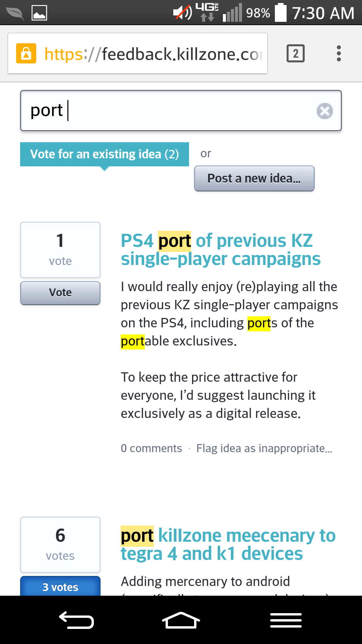362x644 pixels.
Task: Click 'Flag idea as inappropriate...' link
Action: point(264,448)
